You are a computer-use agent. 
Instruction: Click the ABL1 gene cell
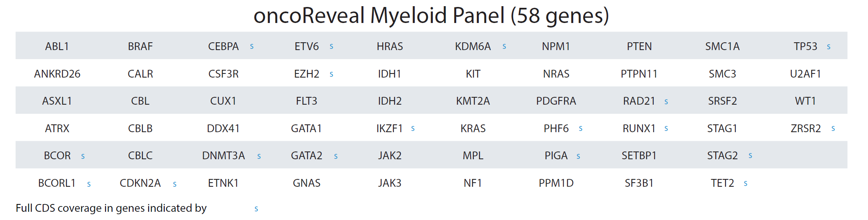click(57, 46)
